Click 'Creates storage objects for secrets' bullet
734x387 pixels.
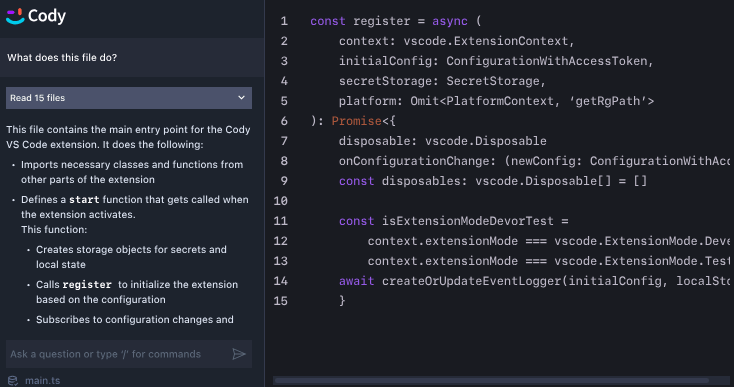[x=131, y=257]
